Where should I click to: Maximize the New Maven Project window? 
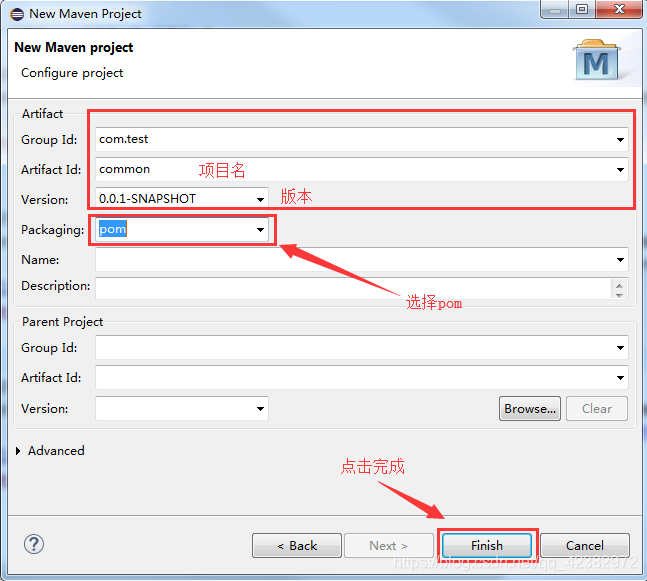tap(582, 9)
